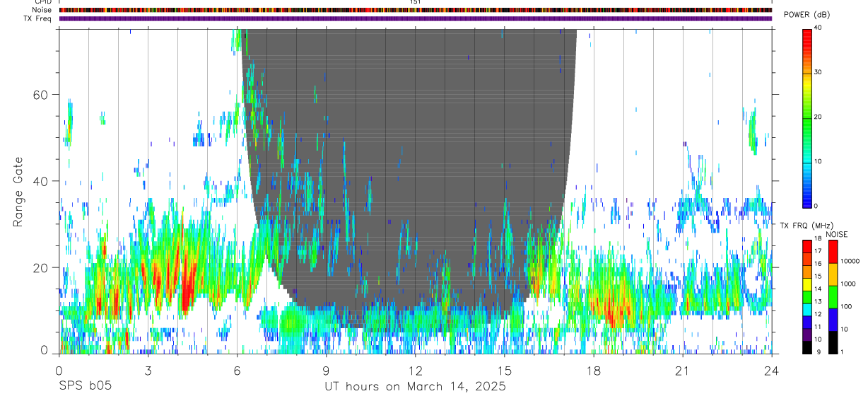Screen dimensions: 868x401
Task: Click the 6 hour tick label
Action: 237,371
